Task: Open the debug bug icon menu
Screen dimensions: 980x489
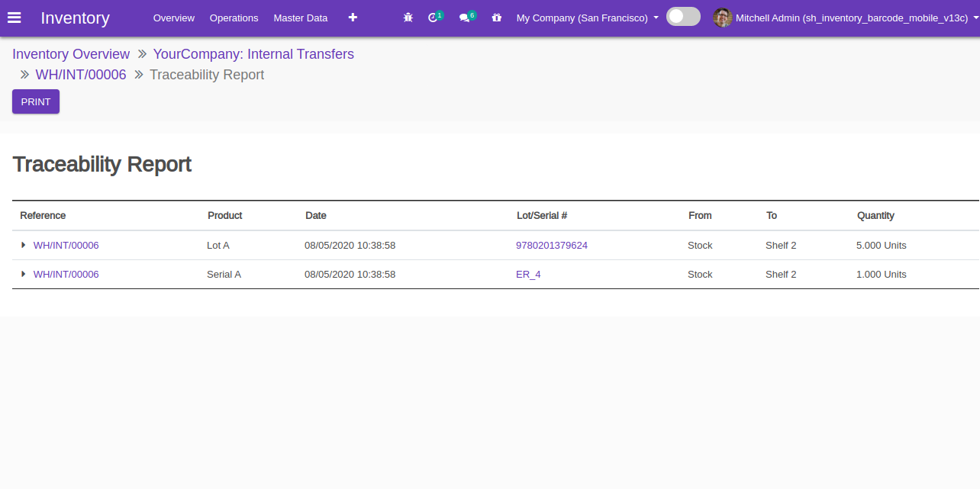Action: (408, 18)
